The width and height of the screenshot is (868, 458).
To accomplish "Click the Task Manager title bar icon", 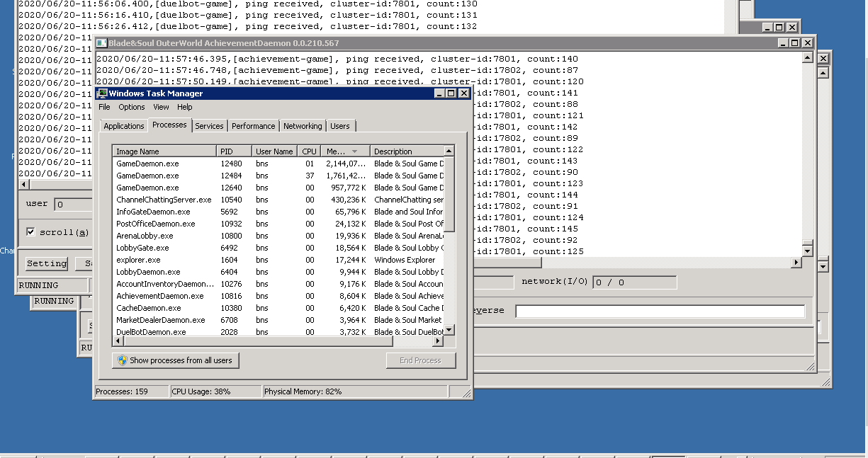I will pos(102,93).
